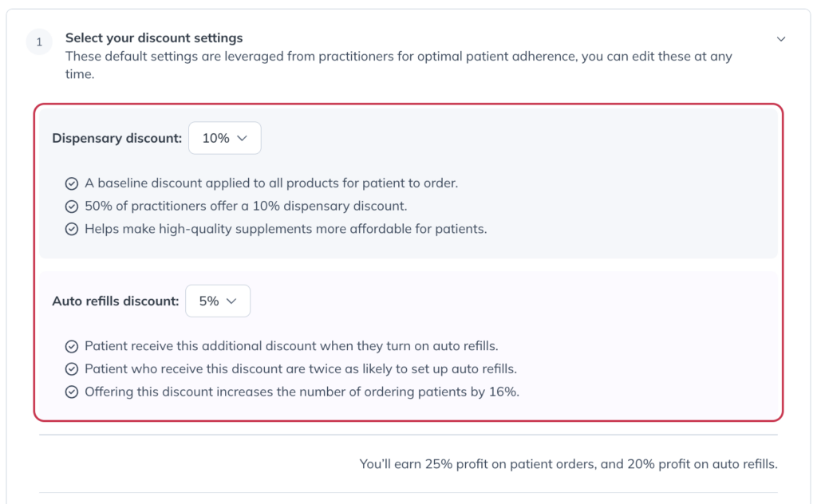
Task: Click text Helps make high-quality supplements affordable
Action: pos(286,229)
